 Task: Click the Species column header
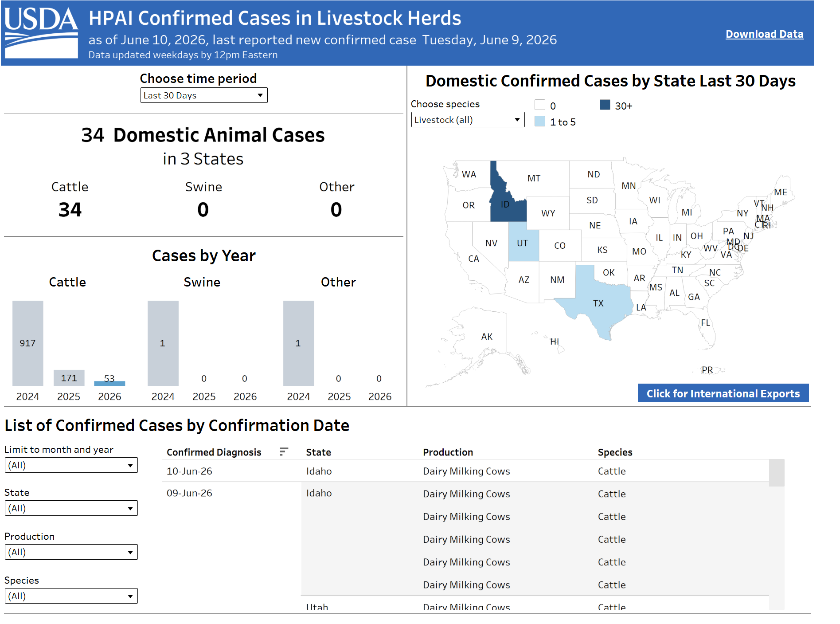coord(615,452)
